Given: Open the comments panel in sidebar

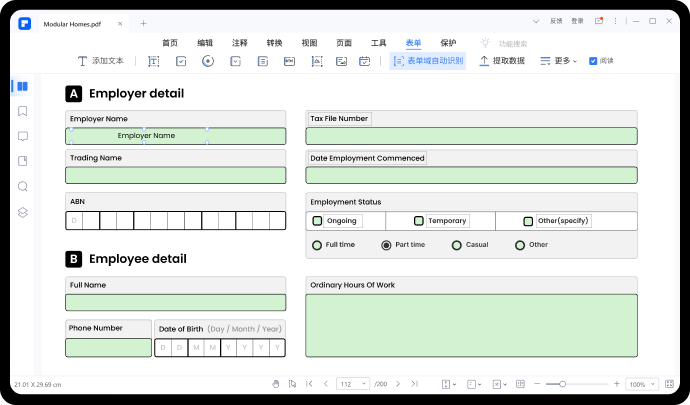Looking at the screenshot, I should coord(22,136).
